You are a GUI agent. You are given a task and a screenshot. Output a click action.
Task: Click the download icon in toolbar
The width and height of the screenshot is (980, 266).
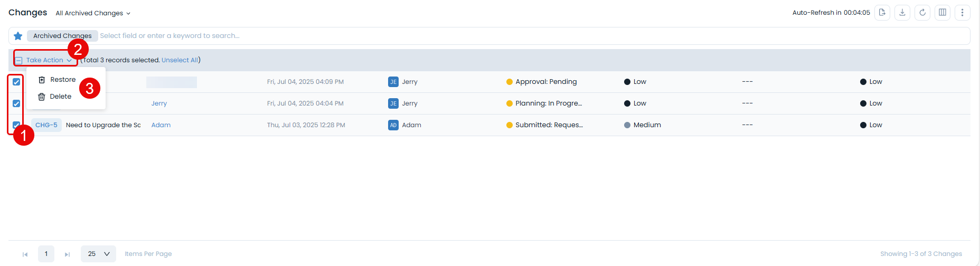tap(902, 13)
